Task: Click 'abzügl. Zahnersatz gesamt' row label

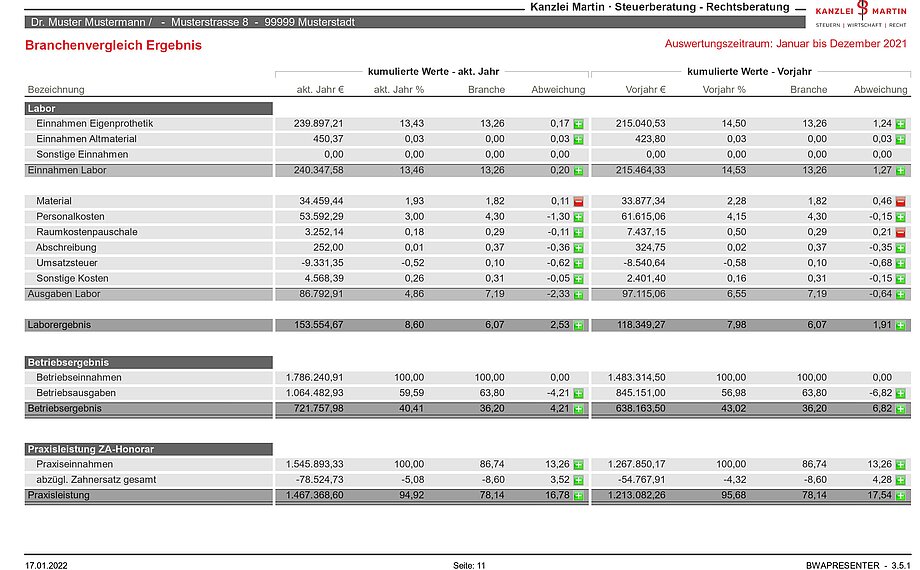Action: click(x=96, y=480)
